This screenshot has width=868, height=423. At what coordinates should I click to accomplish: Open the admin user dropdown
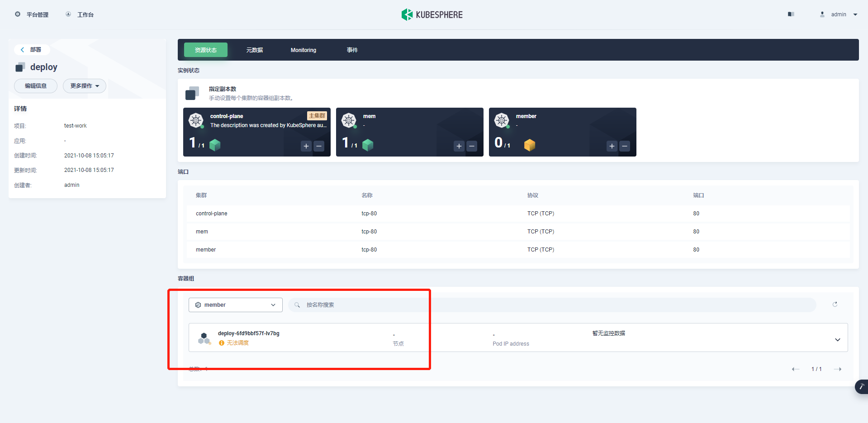pyautogui.click(x=839, y=14)
